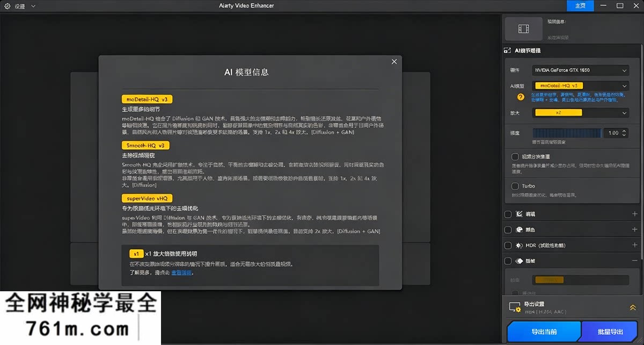This screenshot has width=644, height=345.
Task: Expand the 编辑 section with plus
Action: click(x=635, y=214)
